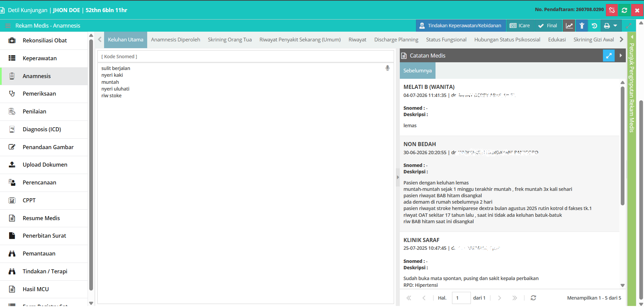Click the green refresh icon in header
Screen dimensions: 644x307
(x=624, y=10)
